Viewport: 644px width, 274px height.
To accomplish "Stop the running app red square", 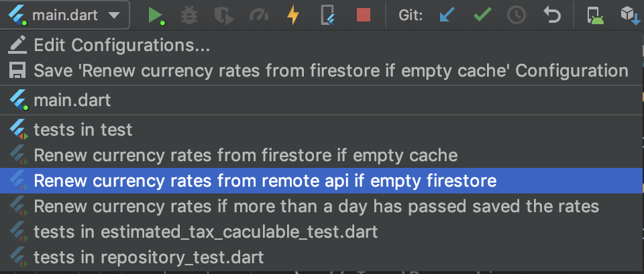I will pyautogui.click(x=364, y=15).
